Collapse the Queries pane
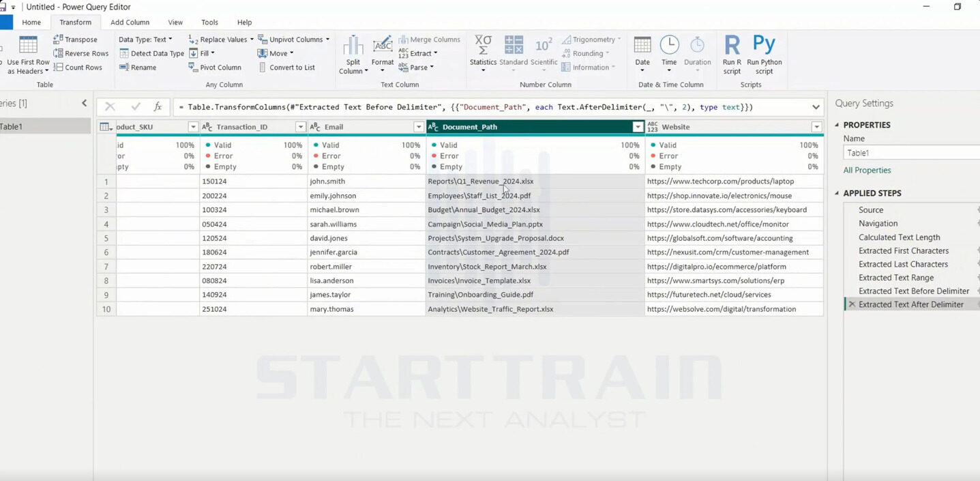Image resolution: width=980 pixels, height=481 pixels. [84, 103]
